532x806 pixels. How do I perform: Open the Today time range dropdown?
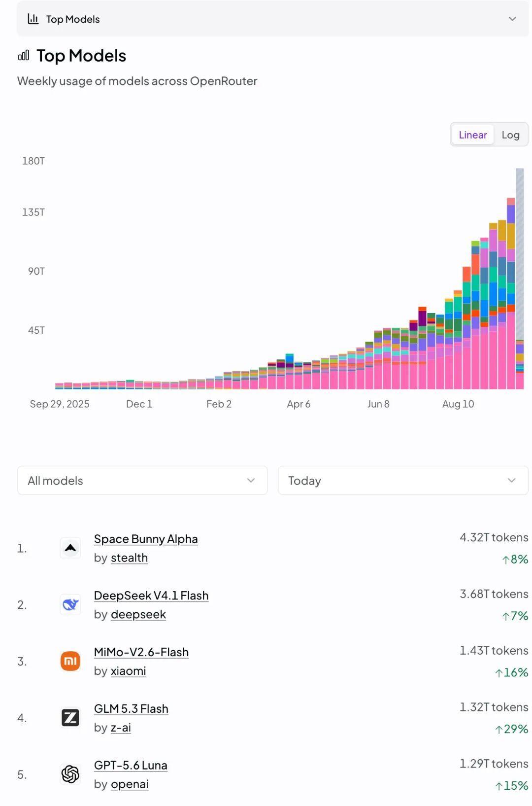click(403, 480)
